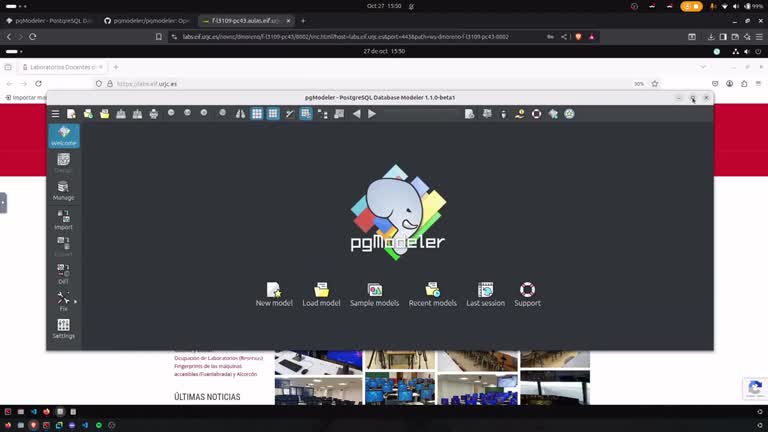Open system battery indicator 99%
768x432 pixels.
coord(753,6)
